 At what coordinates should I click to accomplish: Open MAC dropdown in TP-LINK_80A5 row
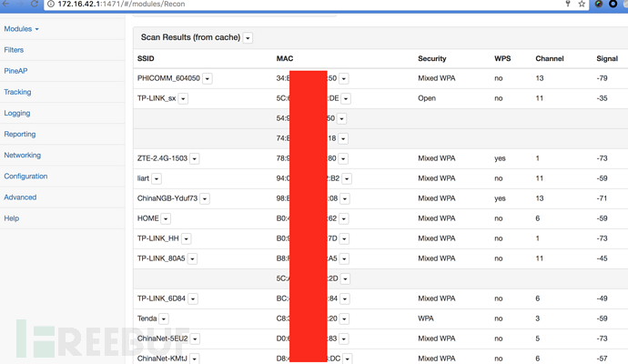344,258
